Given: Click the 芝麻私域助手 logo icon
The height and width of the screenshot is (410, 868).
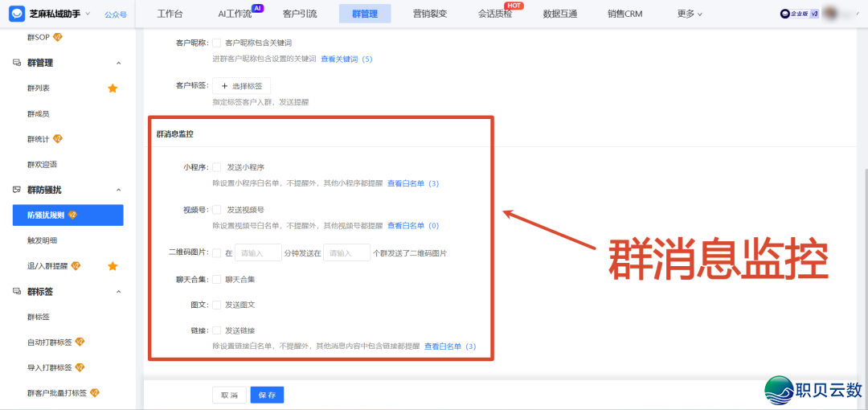Looking at the screenshot, I should tap(17, 14).
